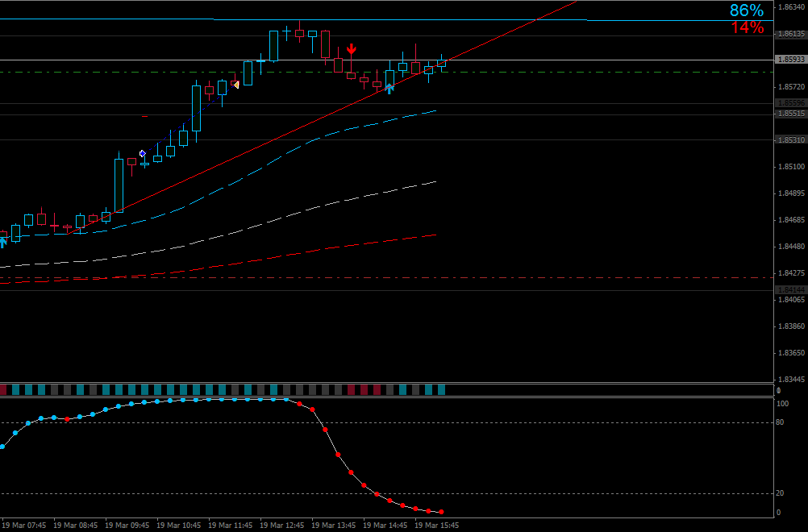Click the 19 Mar 12:45 time label
808x532 pixels.
(x=282, y=526)
